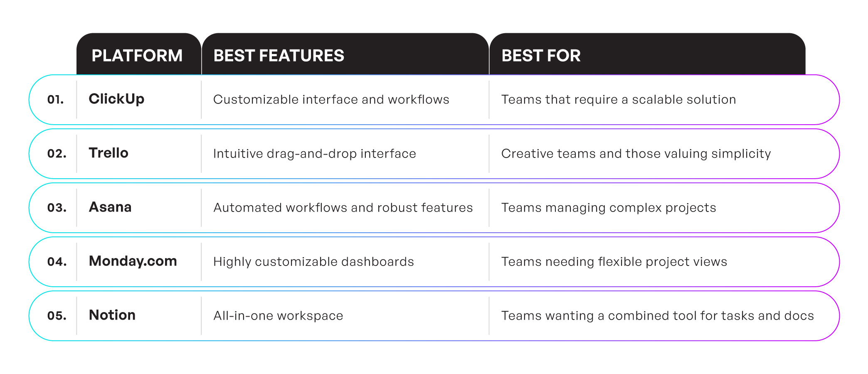Select row number 04.

[x=57, y=262]
